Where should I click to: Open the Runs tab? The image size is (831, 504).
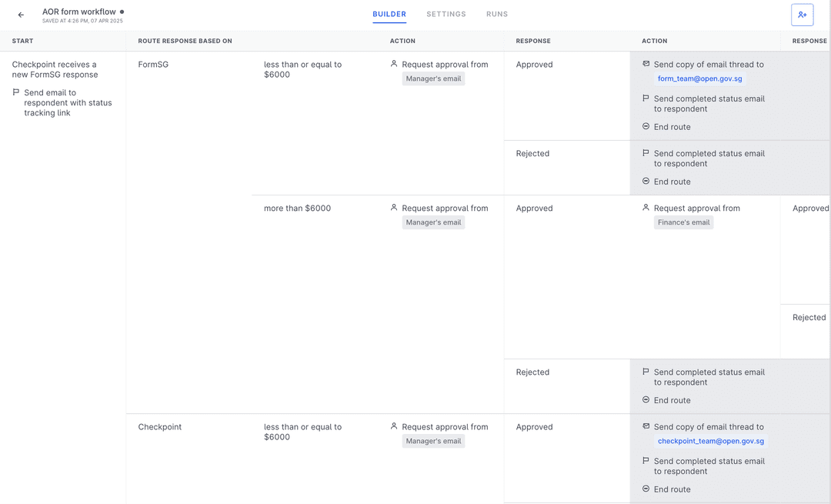pyautogui.click(x=497, y=15)
